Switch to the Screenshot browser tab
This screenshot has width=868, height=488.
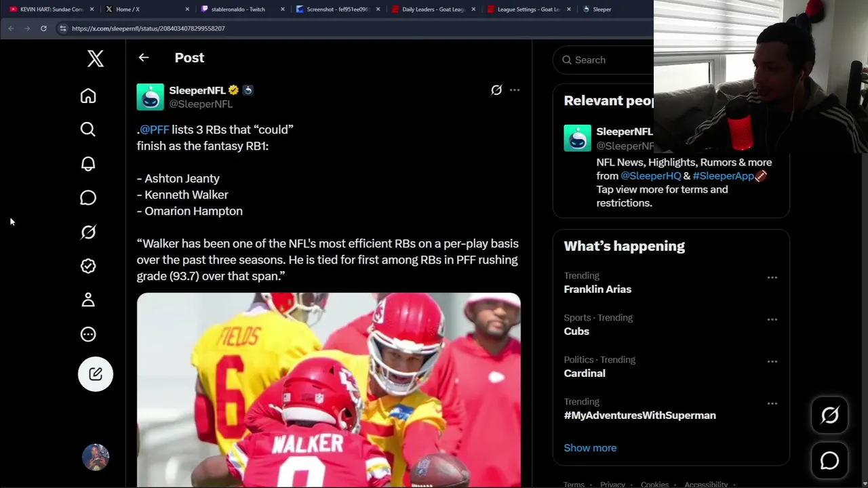[x=338, y=9]
